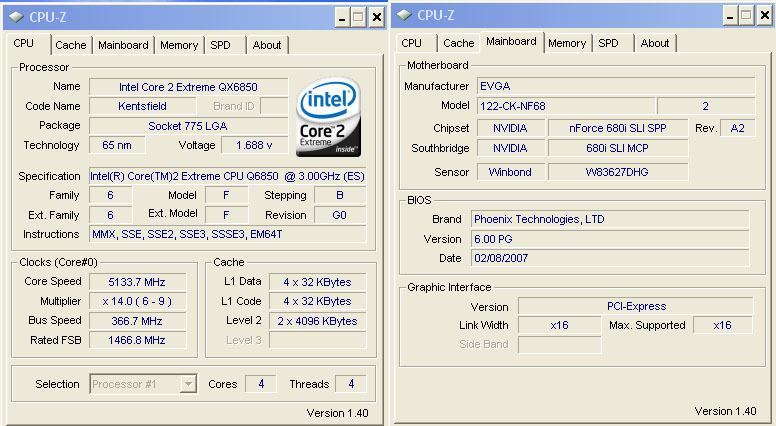Screen dimensions: 776x426
Task: Click the CPU-Z app icon in left window title bar
Action: (16, 17)
